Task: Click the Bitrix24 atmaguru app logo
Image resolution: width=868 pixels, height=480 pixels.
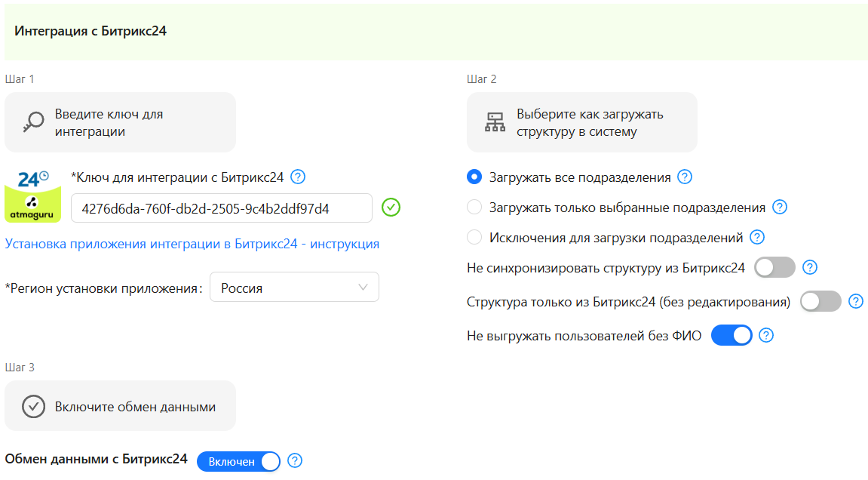Action: pos(33,195)
